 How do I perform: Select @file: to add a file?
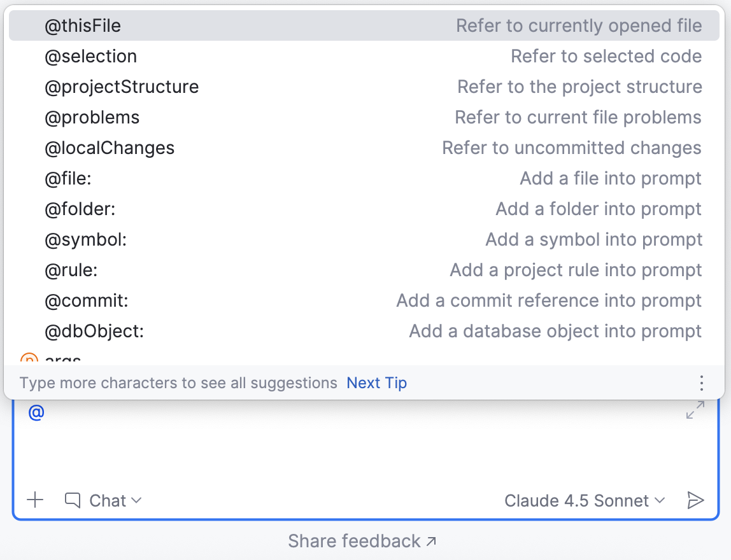coord(68,179)
